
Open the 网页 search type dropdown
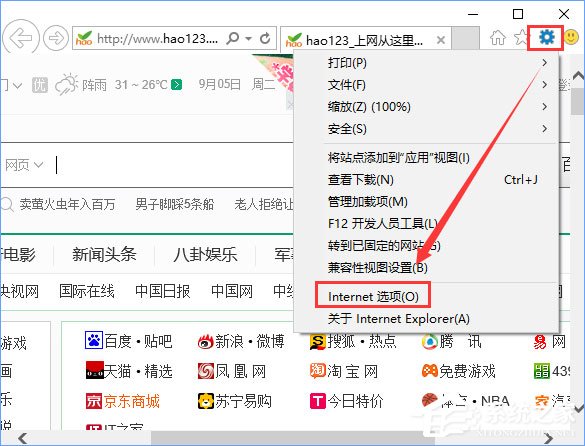click(x=25, y=165)
